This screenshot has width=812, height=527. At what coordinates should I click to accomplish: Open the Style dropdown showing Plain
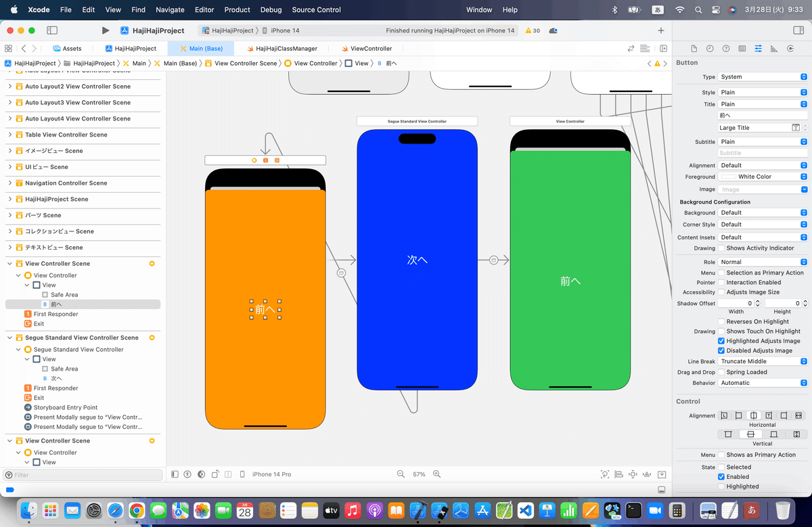pos(763,92)
